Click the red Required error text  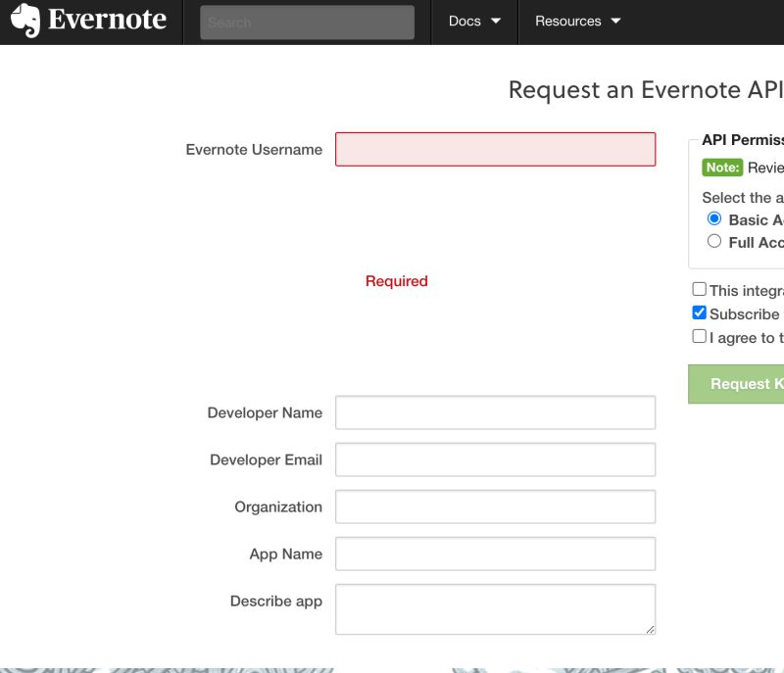coord(397,281)
